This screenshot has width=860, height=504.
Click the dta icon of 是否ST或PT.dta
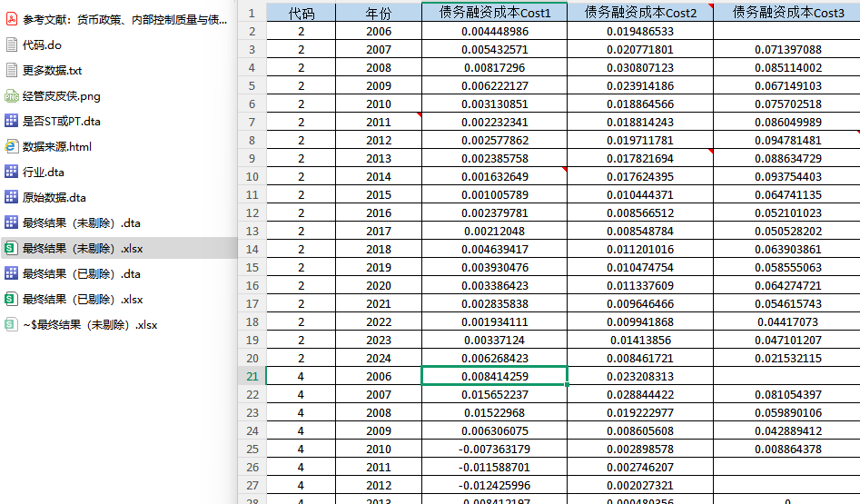tap(12, 121)
